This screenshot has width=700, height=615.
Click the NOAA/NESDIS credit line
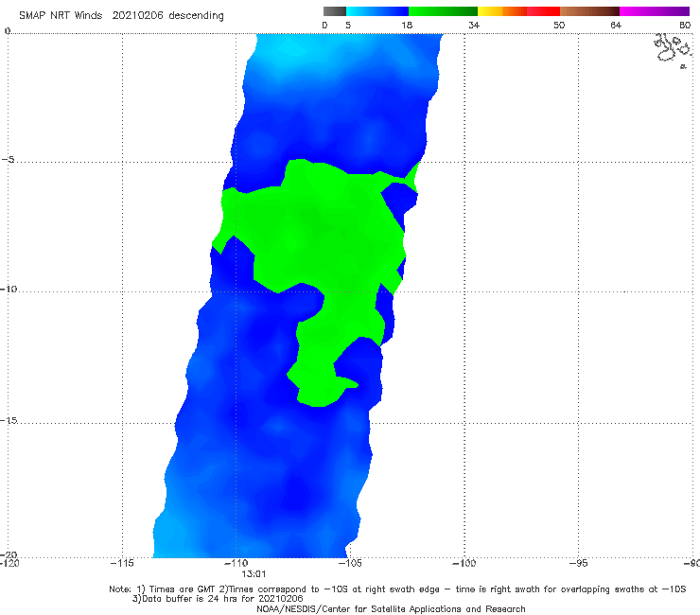tap(391, 609)
